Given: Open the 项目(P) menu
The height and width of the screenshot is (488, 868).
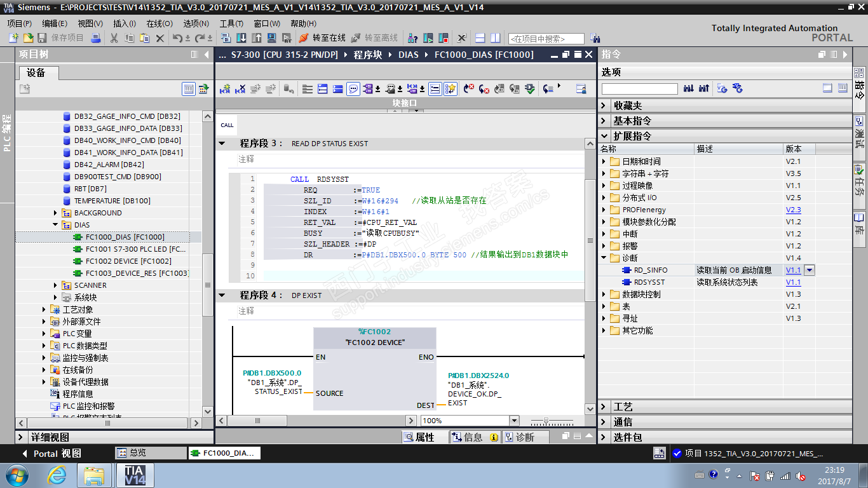Looking at the screenshot, I should click(20, 24).
